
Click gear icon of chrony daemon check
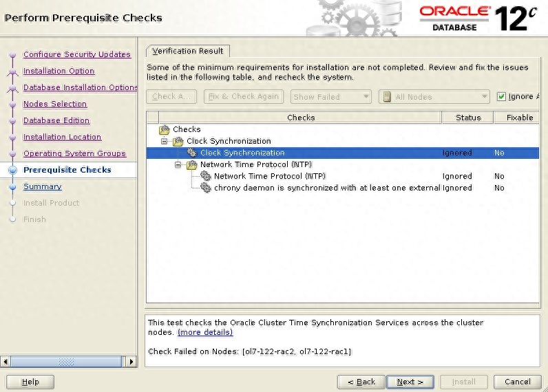(206, 188)
